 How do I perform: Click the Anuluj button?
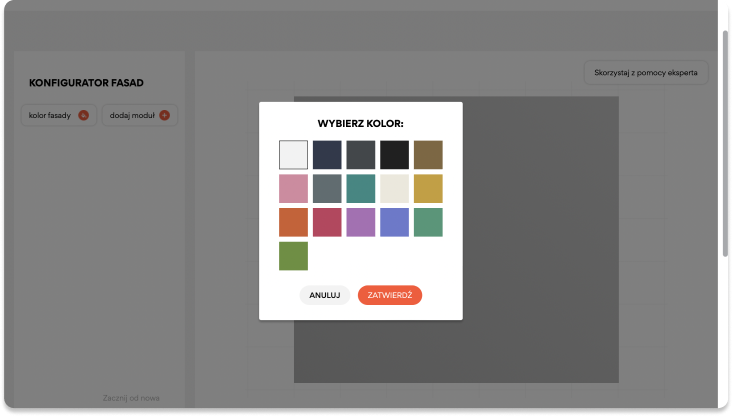(325, 295)
